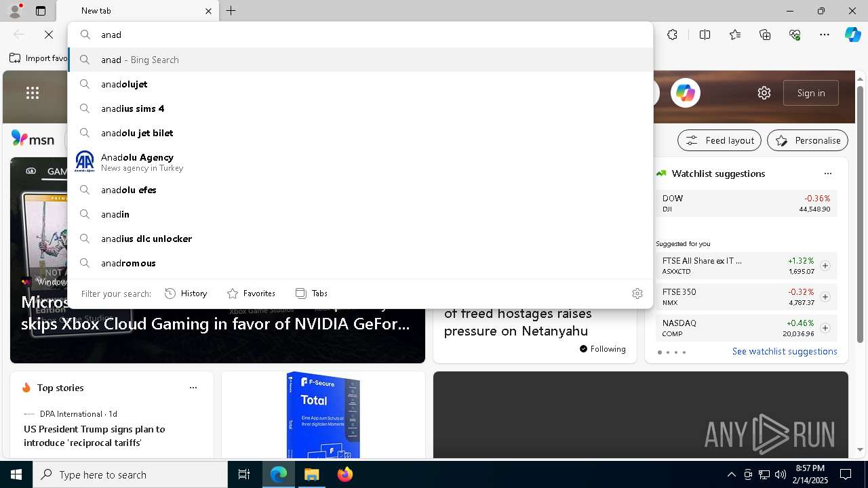Open the F-Secure Total ad thumbnail

(323, 415)
